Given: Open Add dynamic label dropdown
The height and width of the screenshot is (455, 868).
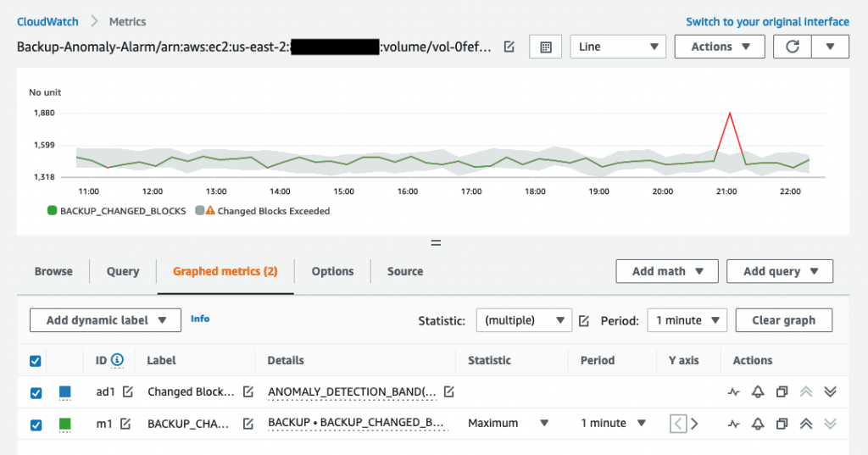Looking at the screenshot, I should pos(105,320).
